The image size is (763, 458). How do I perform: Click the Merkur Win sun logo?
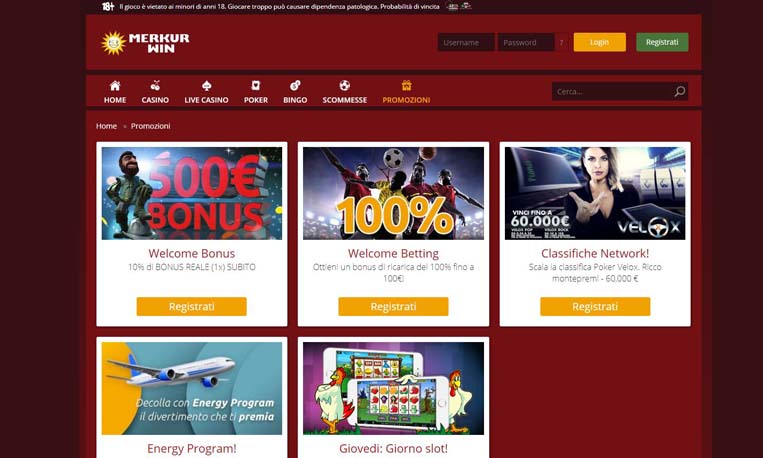(x=113, y=43)
